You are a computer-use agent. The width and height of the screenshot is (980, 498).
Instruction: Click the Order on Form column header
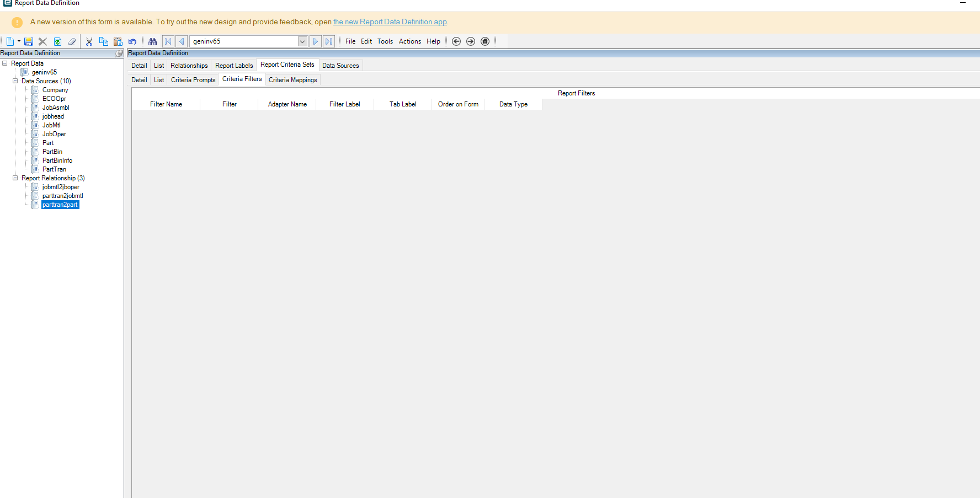point(458,104)
